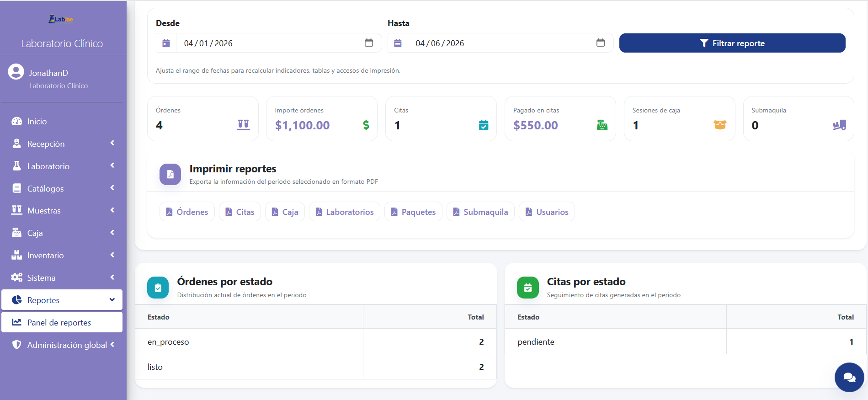Click the Inicio dashboard icon

click(17, 121)
